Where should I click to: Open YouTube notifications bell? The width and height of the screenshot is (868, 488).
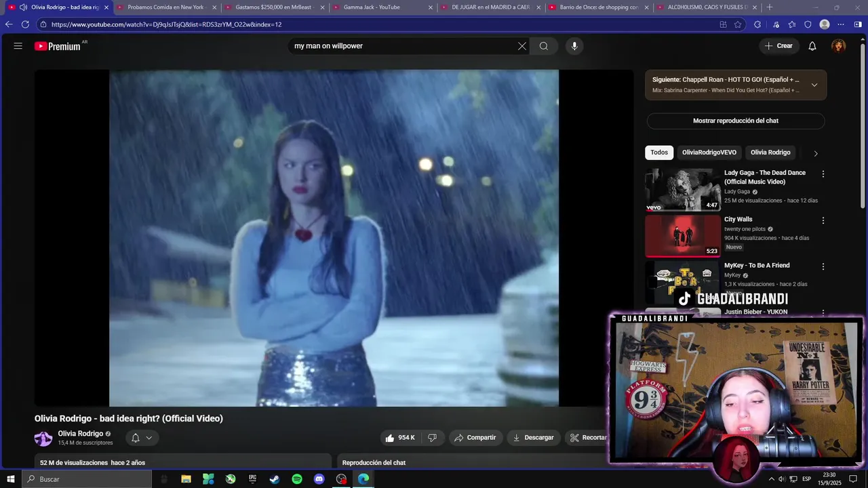(x=812, y=46)
